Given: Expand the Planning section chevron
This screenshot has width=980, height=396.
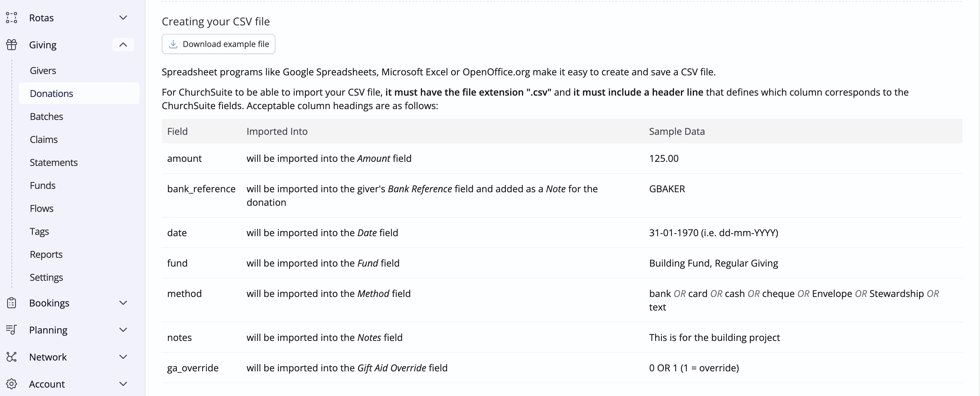Looking at the screenshot, I should 123,330.
